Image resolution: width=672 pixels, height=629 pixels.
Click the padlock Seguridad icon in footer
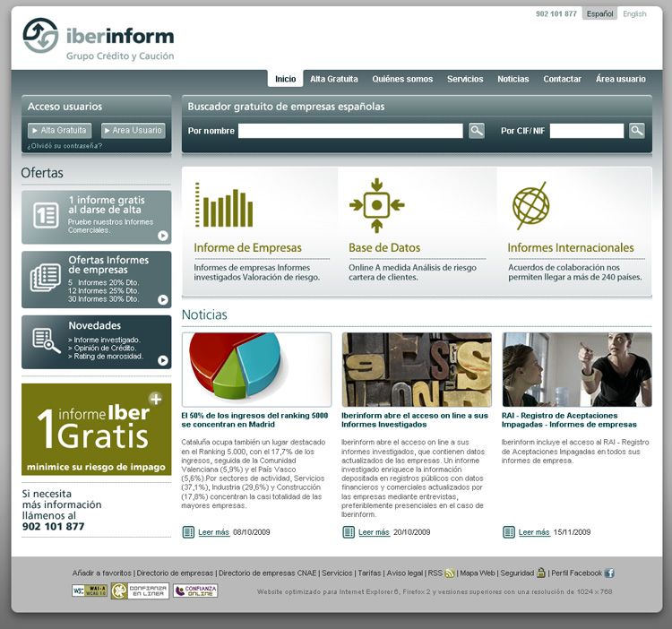coord(541,573)
